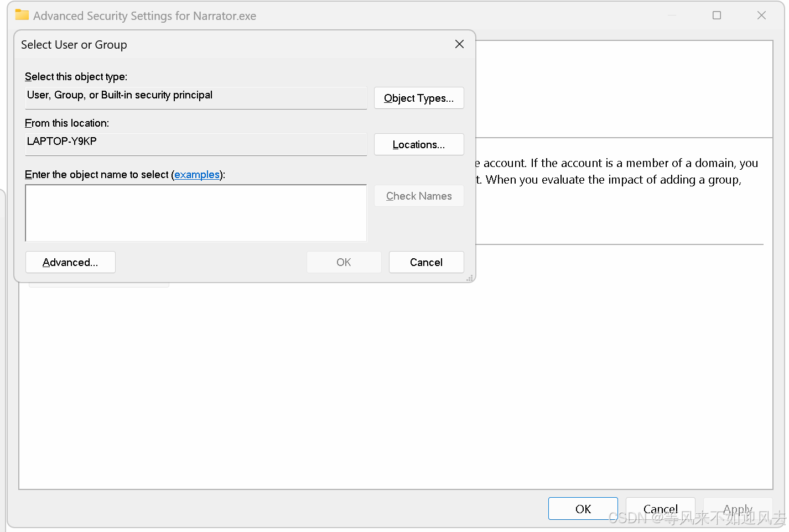Click the folder icon in the title bar
789x532 pixels.
22,15
